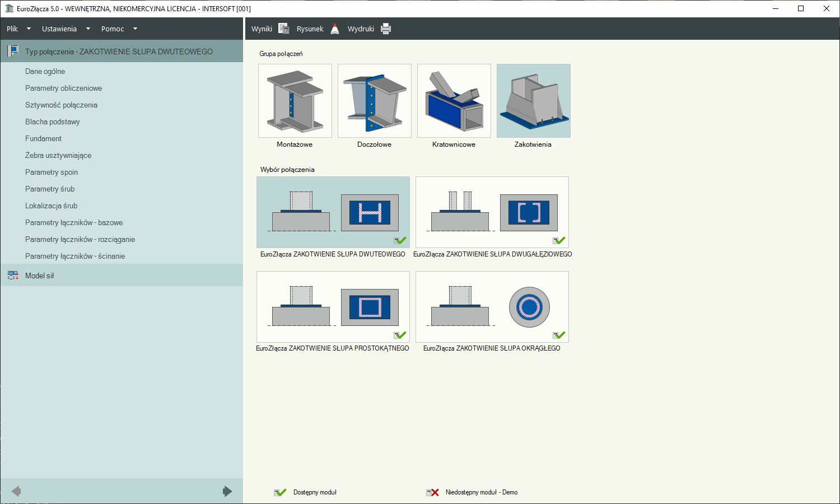Screen dimensions: 840x504
Task: Click the Wydruki toolbar label
Action: click(x=361, y=29)
